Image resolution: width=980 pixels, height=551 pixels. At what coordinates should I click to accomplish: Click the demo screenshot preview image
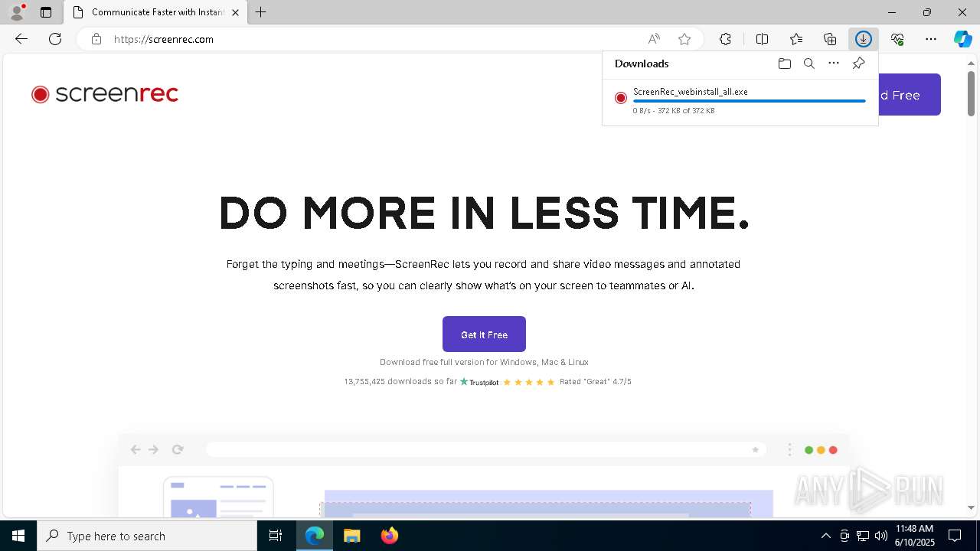click(484, 475)
